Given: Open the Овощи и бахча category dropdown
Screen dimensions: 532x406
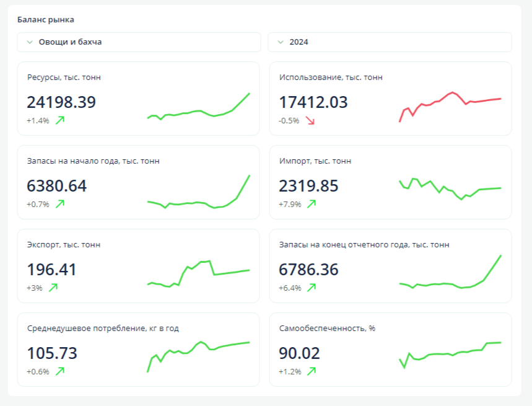Looking at the screenshot, I should click(139, 42).
